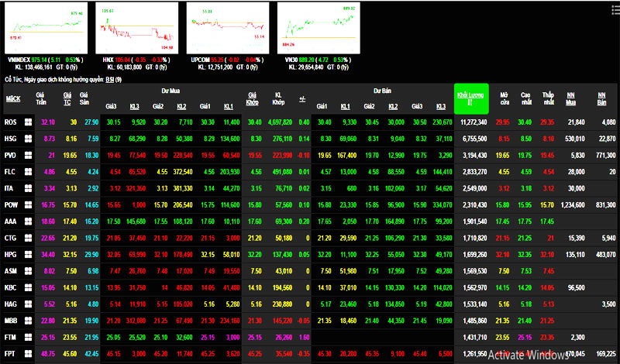Sort by the +/- change column header
The image size is (620, 364).
(301, 99)
